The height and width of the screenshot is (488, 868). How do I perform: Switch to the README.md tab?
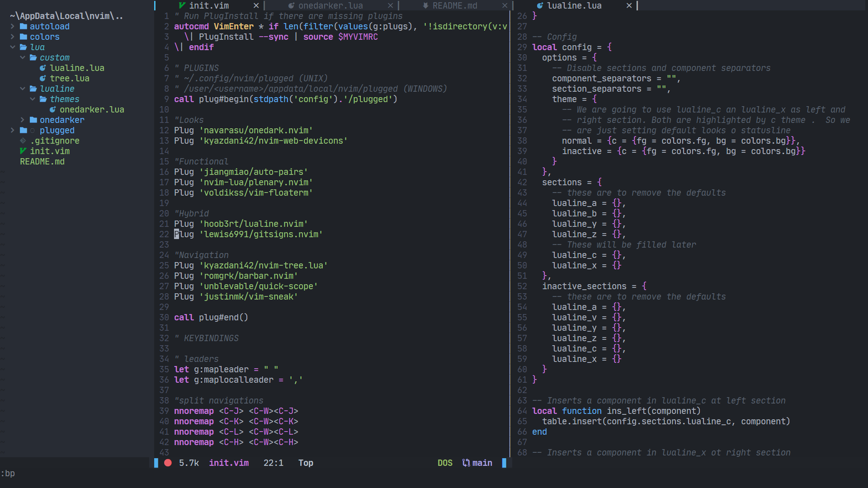coord(454,5)
